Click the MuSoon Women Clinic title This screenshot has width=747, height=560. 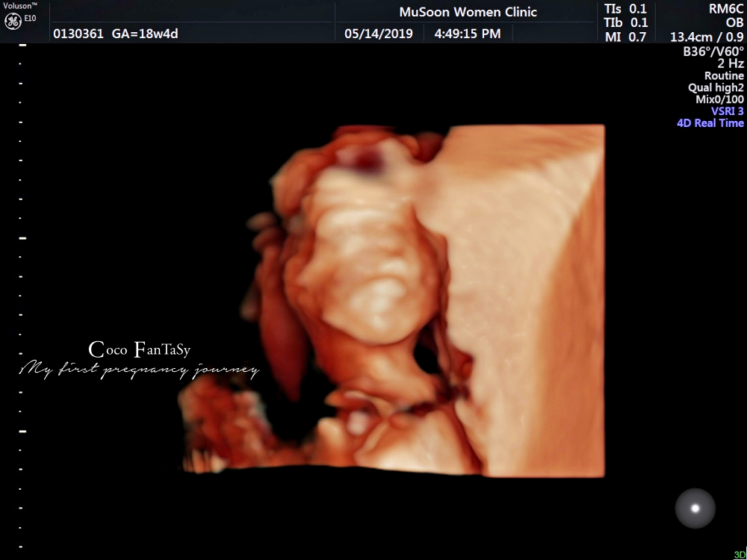tap(468, 12)
